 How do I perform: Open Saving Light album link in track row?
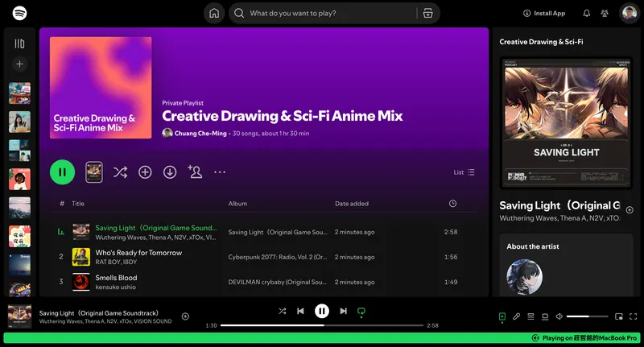(x=278, y=232)
